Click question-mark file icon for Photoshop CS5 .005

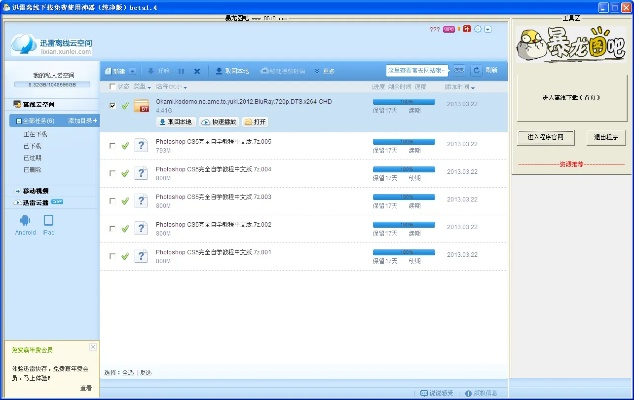(x=142, y=146)
